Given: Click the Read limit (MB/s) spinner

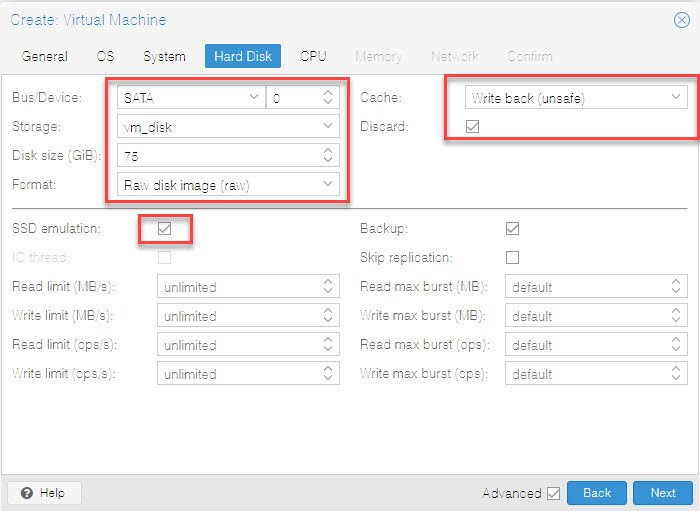Looking at the screenshot, I should point(328,287).
